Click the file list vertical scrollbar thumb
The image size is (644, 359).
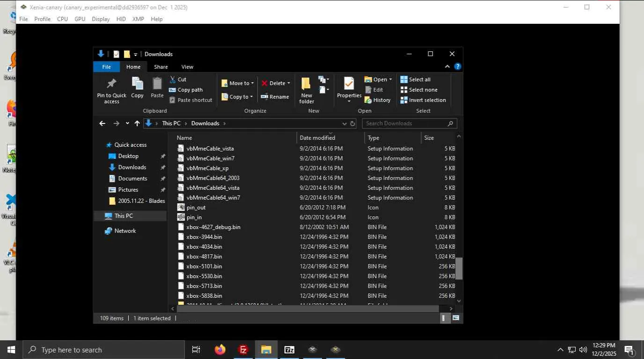coord(459,268)
